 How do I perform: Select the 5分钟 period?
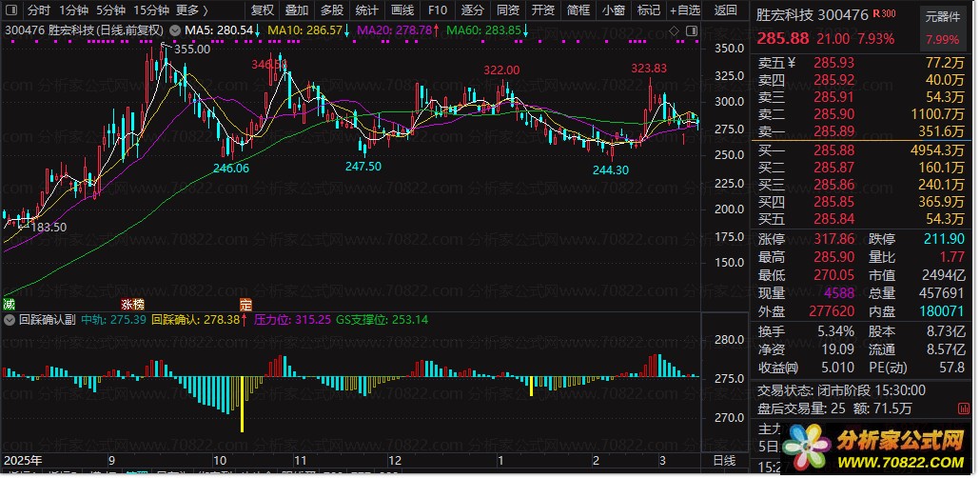coord(110,10)
